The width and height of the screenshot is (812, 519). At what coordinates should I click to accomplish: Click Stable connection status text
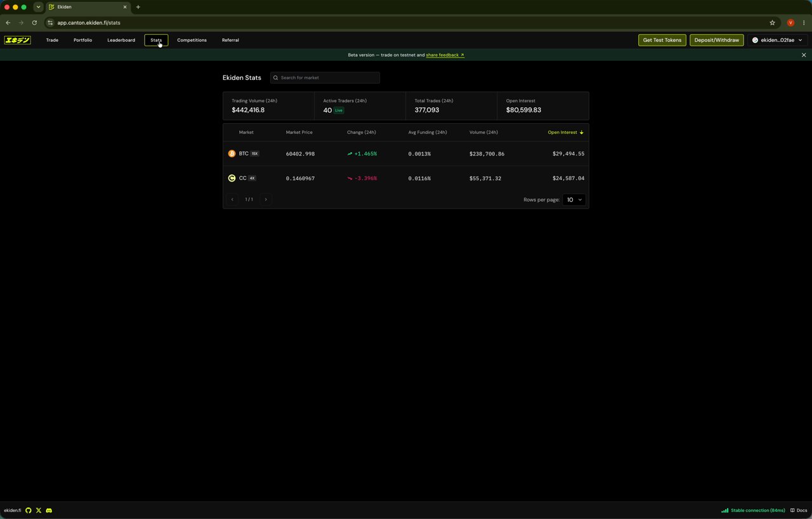(758, 510)
